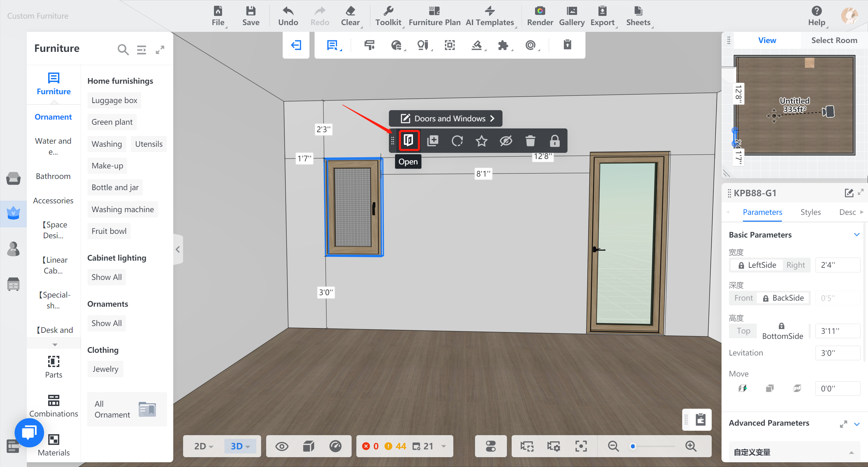Open the chat support bubble

click(x=29, y=433)
